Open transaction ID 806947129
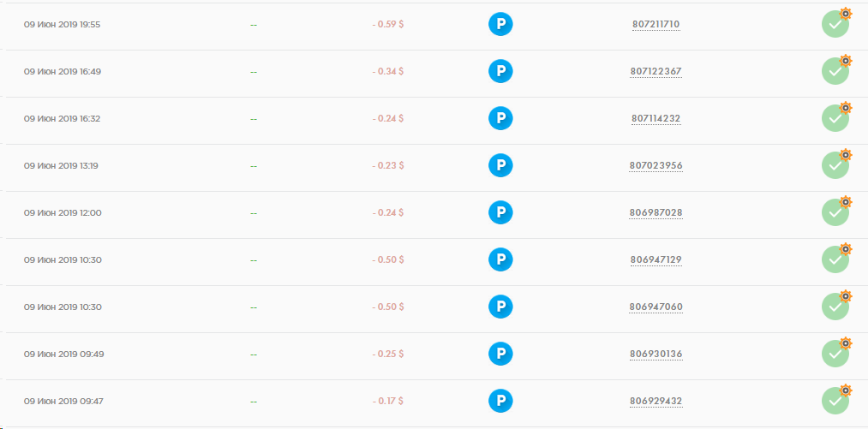This screenshot has width=868, height=429. tap(656, 259)
